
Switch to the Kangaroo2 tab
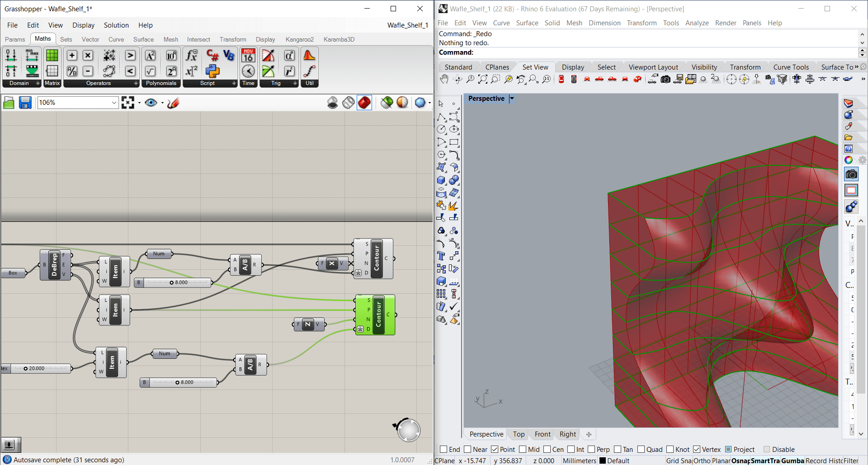[x=299, y=39]
